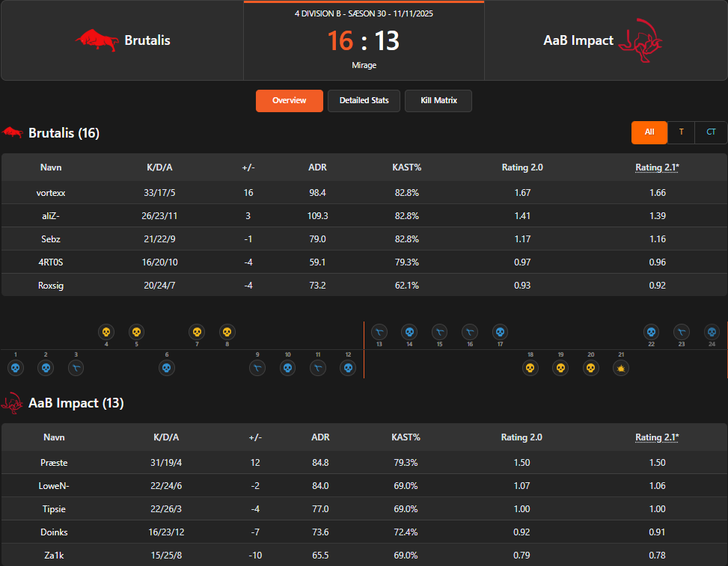Image resolution: width=728 pixels, height=566 pixels.
Task: Click round 6 blue skull icon
Action: coord(167,369)
